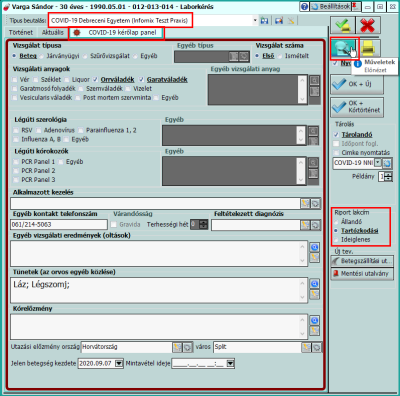Toggle the Tárolandó checkbox
The height and width of the screenshot is (396, 400).
point(336,135)
